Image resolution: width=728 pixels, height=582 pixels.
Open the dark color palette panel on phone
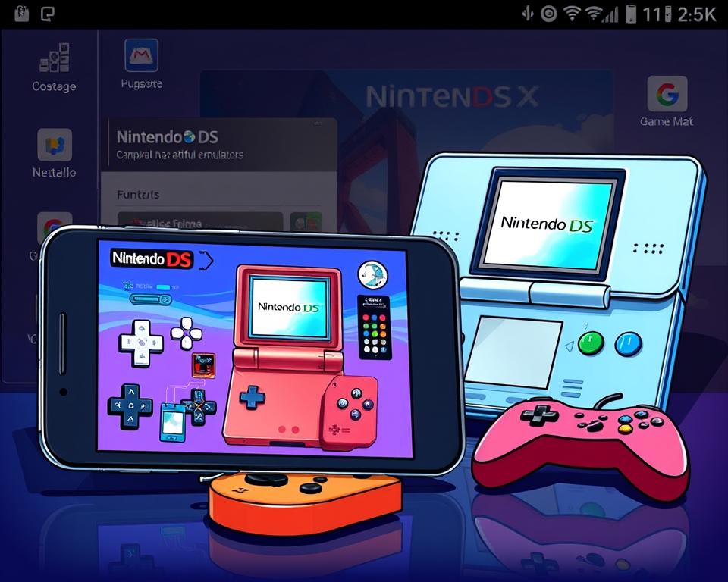point(374,327)
